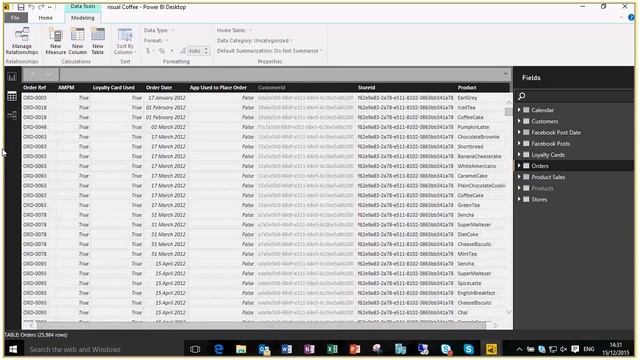
Task: Open the Home Table dropdown
Action: click(234, 30)
